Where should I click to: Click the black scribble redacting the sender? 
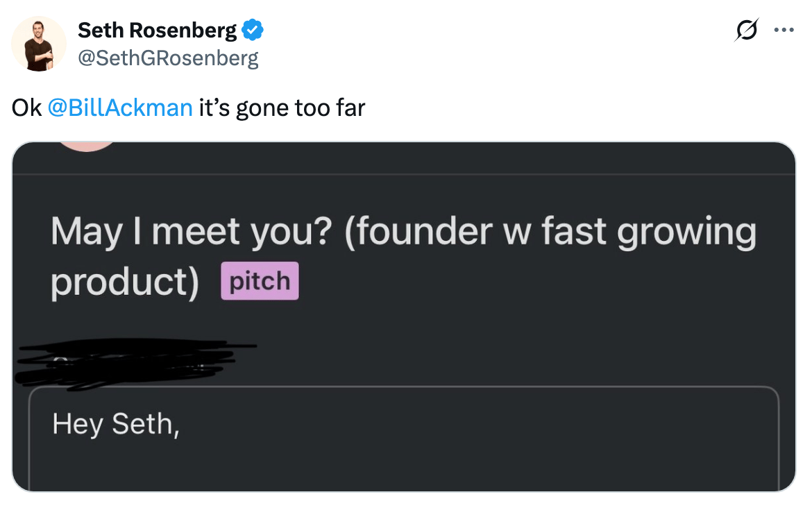[132, 361]
